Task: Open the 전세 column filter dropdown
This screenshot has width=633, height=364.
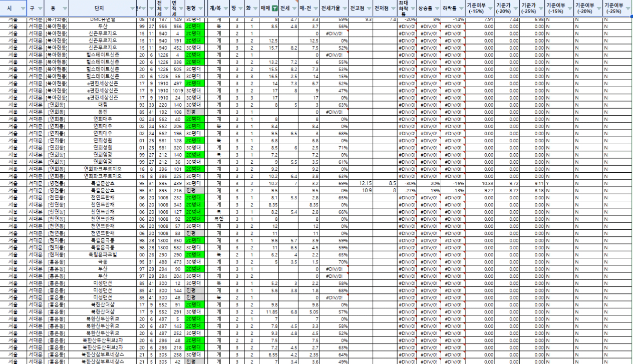Action: [x=294, y=9]
